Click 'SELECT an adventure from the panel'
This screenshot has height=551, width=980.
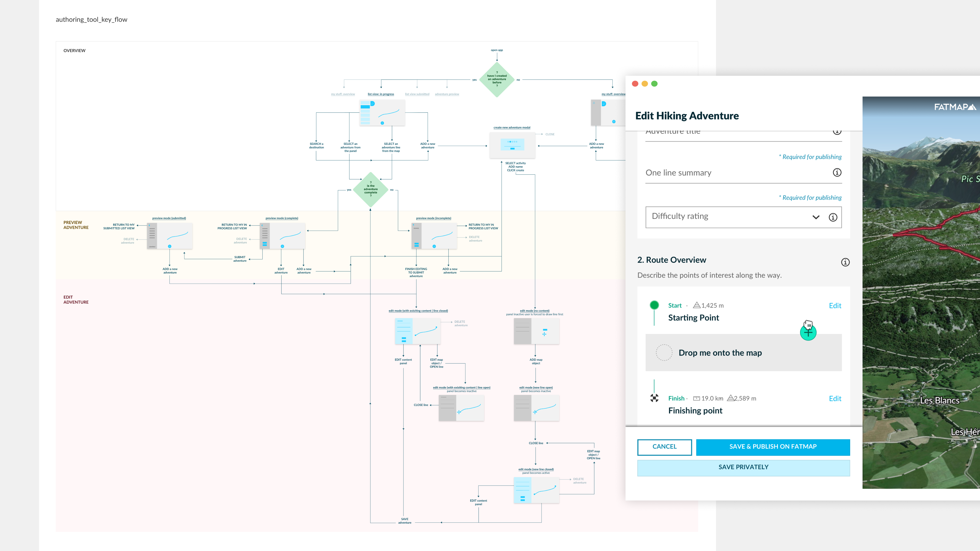350,147
